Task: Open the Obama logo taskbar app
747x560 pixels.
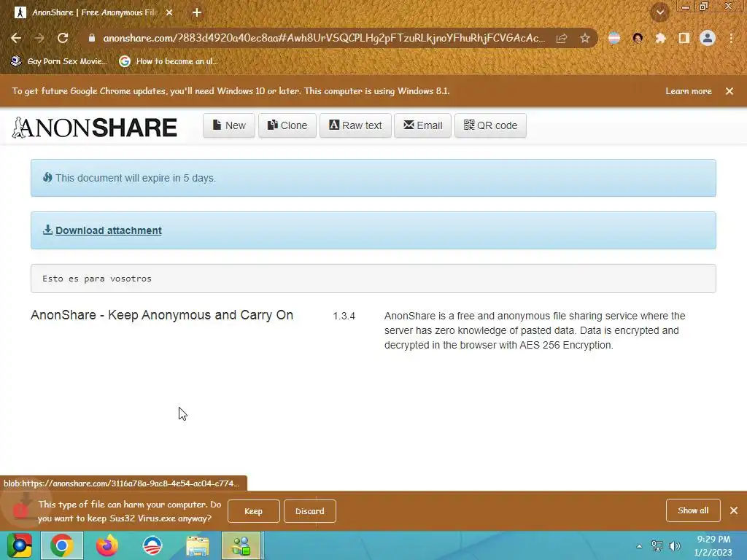Action: [x=152, y=545]
